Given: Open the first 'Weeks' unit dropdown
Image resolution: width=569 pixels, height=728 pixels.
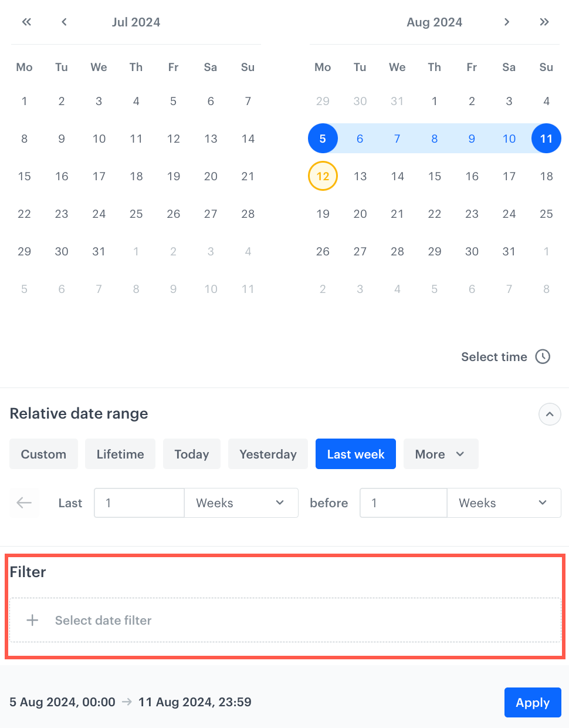Looking at the screenshot, I should 241,503.
